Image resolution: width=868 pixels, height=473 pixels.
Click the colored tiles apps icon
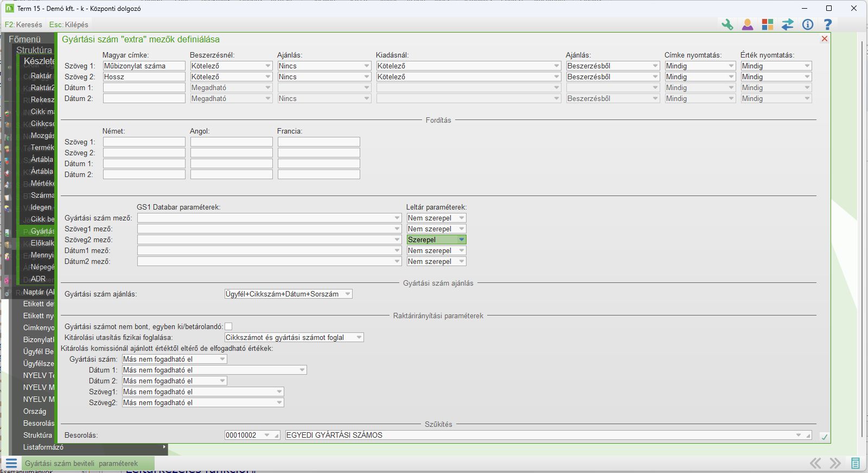[x=768, y=24]
